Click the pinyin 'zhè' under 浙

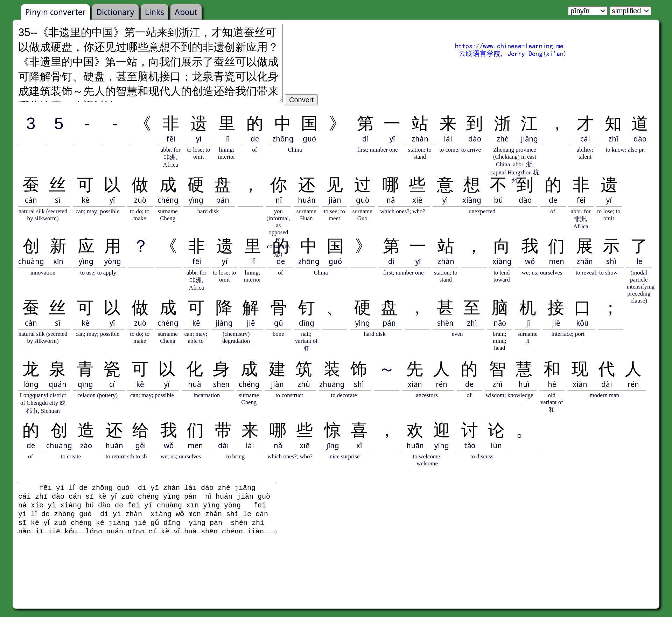pos(503,139)
